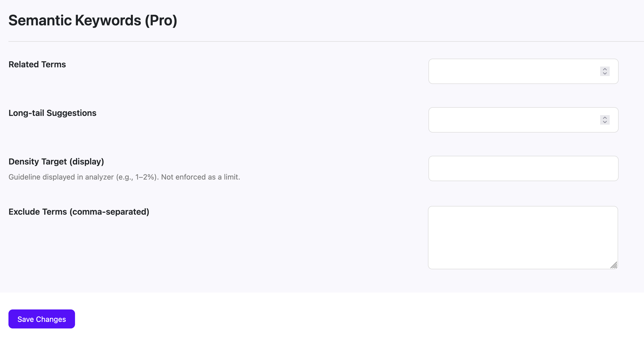Image resolution: width=644 pixels, height=348 pixels.
Task: Select the Related Terms label
Action: tap(37, 64)
